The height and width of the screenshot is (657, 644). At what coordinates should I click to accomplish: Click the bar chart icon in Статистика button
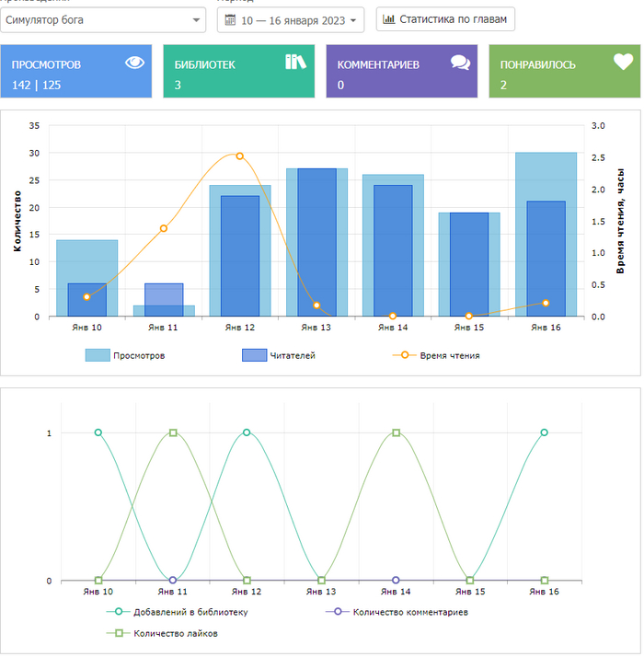[389, 19]
